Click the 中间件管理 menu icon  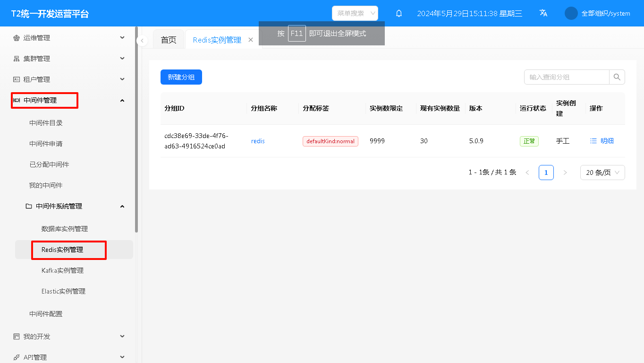click(17, 100)
